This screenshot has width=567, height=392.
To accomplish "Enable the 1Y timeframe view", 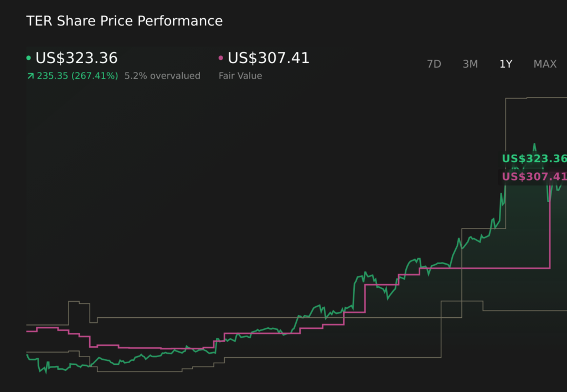I will coord(505,64).
